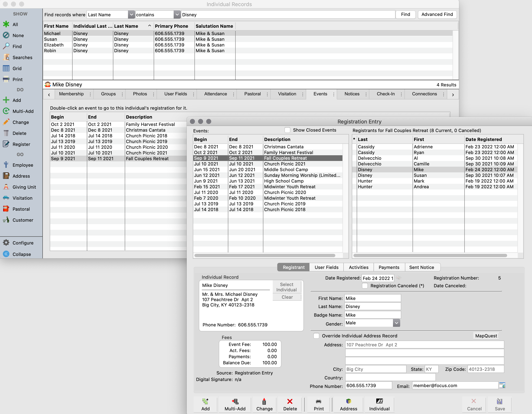The width and height of the screenshot is (532, 414).
Task: Open the Last Name field dropdown
Action: 131,15
